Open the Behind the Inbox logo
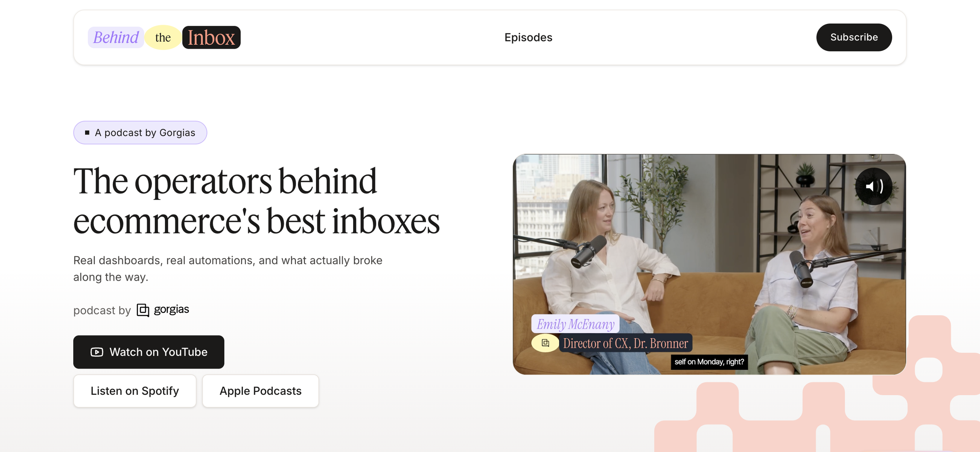The height and width of the screenshot is (452, 980). [x=164, y=38]
